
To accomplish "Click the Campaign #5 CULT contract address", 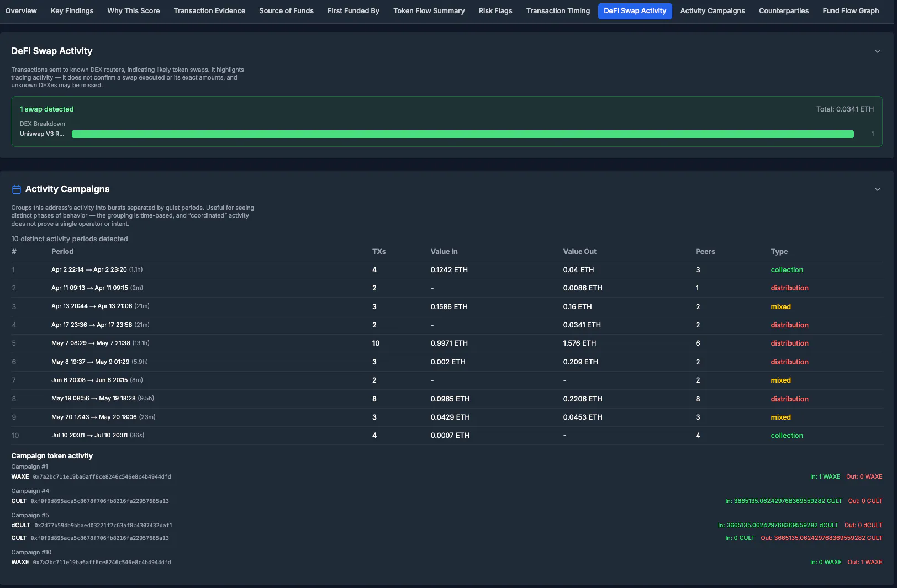I will tap(99, 538).
